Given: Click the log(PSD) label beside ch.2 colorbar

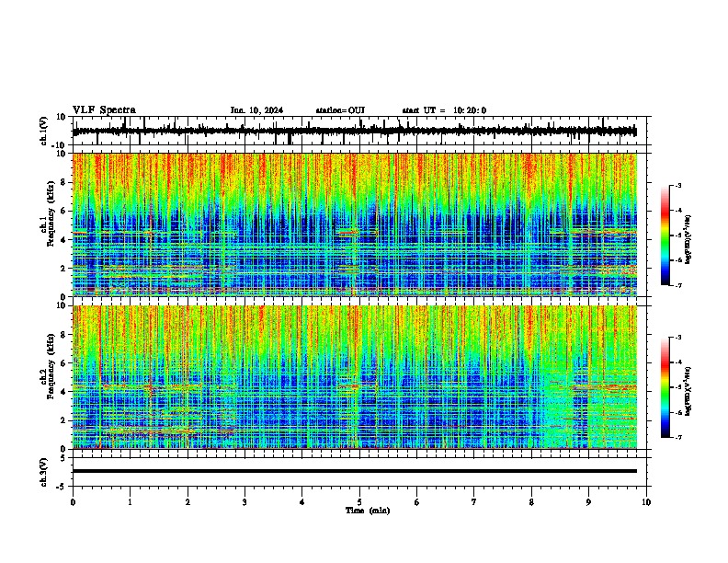Looking at the screenshot, I should pos(688,391).
